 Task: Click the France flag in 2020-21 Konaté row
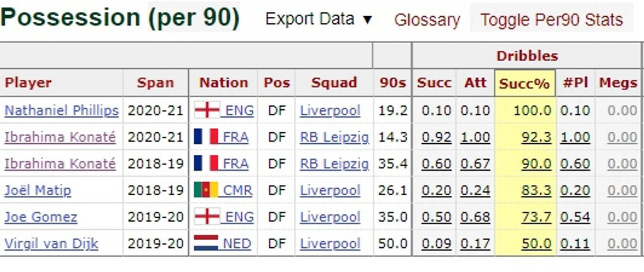[206, 137]
